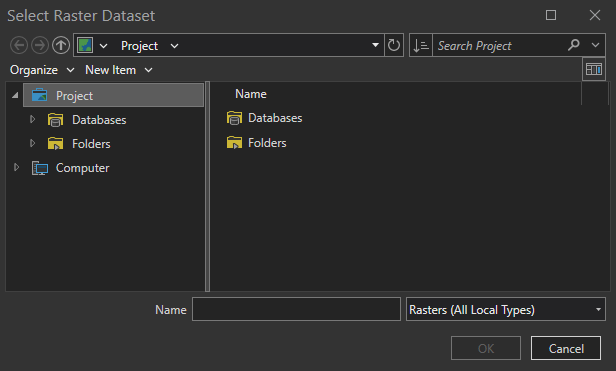Open the path history dropdown arrow
The width and height of the screenshot is (616, 371).
click(x=375, y=45)
